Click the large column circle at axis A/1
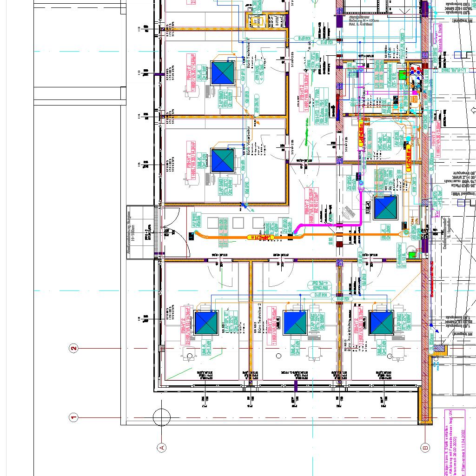476x476 pixels. coord(162,417)
